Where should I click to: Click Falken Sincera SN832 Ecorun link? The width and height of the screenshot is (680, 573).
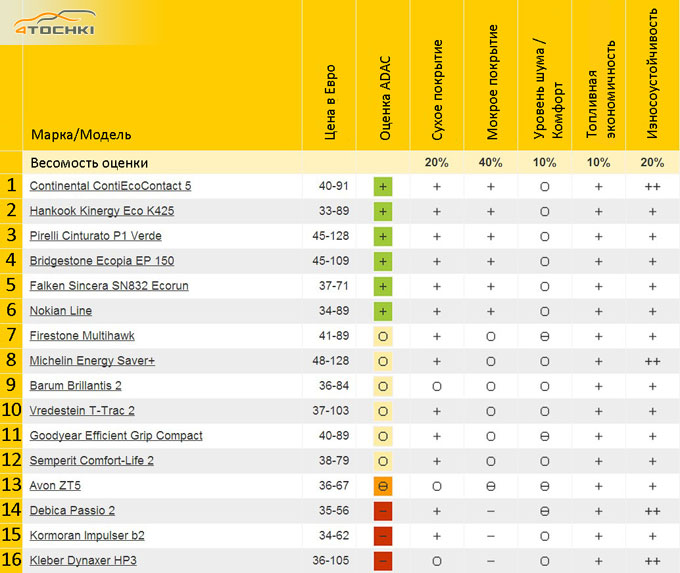pos(109,286)
